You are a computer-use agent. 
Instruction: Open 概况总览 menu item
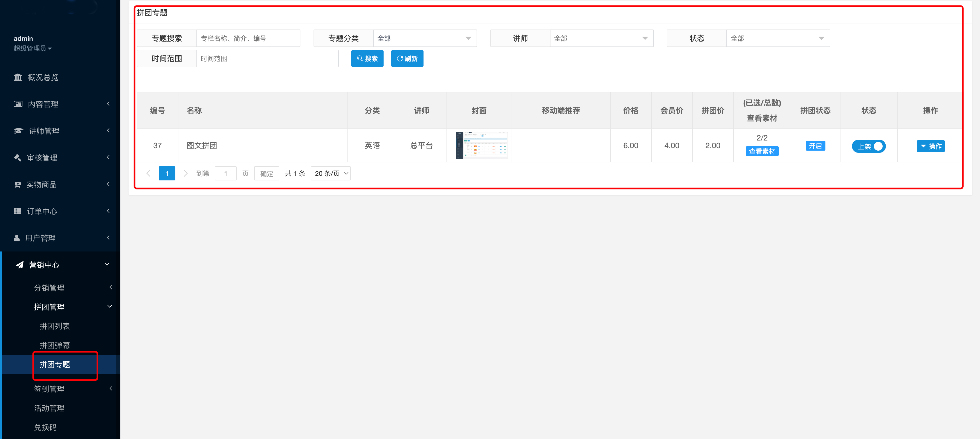[x=43, y=78]
